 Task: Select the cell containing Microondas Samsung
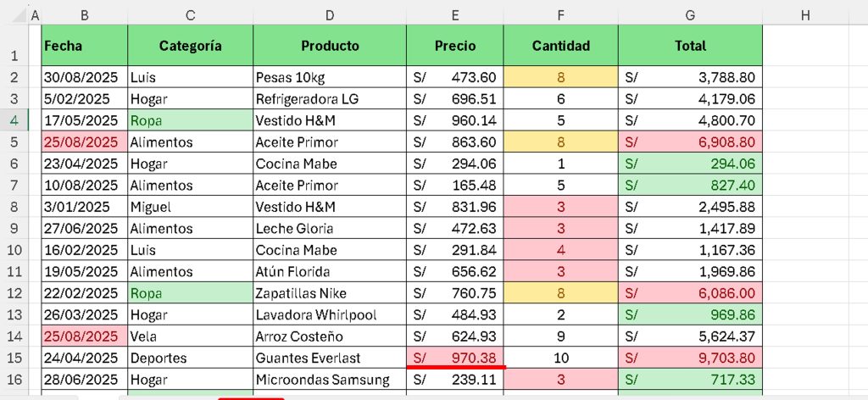[x=330, y=380]
